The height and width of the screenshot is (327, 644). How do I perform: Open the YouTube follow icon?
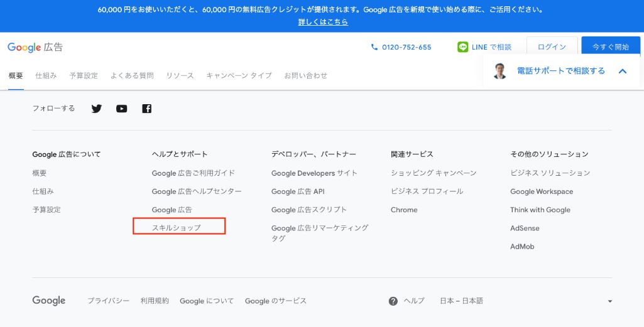coord(121,109)
